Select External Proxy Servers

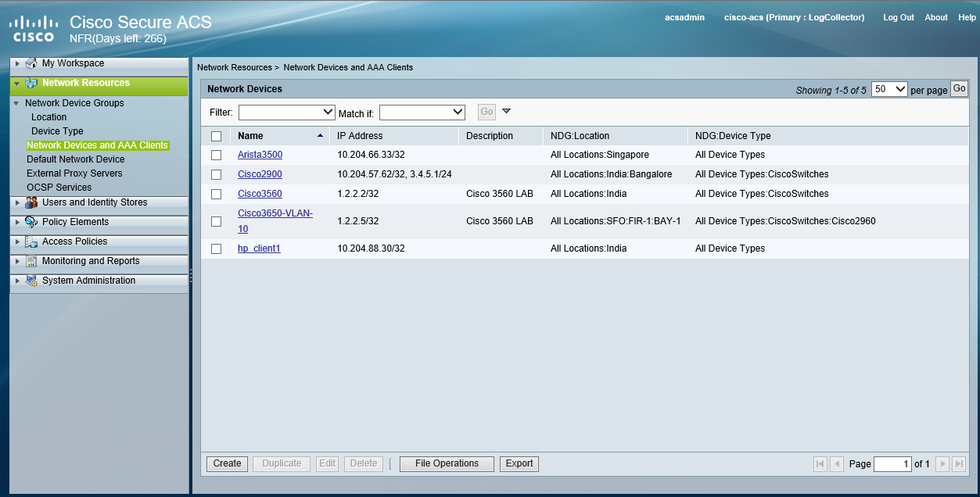[x=74, y=173]
